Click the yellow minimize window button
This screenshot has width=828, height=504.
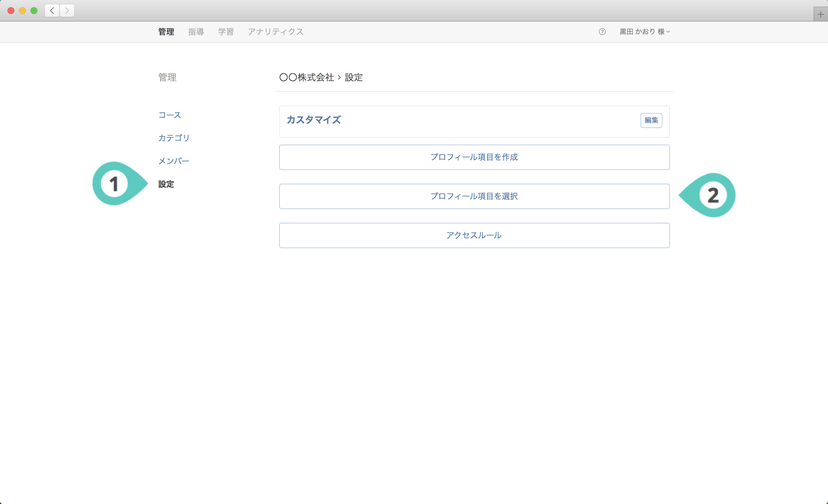coord(22,11)
